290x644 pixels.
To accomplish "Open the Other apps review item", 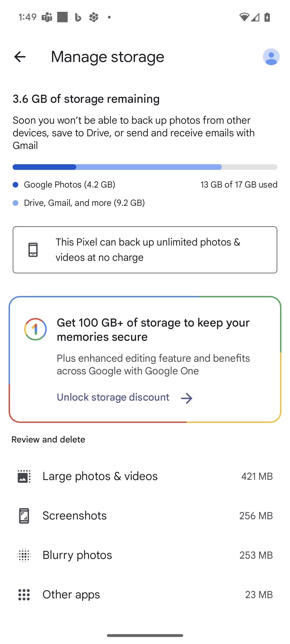I will pos(145,595).
